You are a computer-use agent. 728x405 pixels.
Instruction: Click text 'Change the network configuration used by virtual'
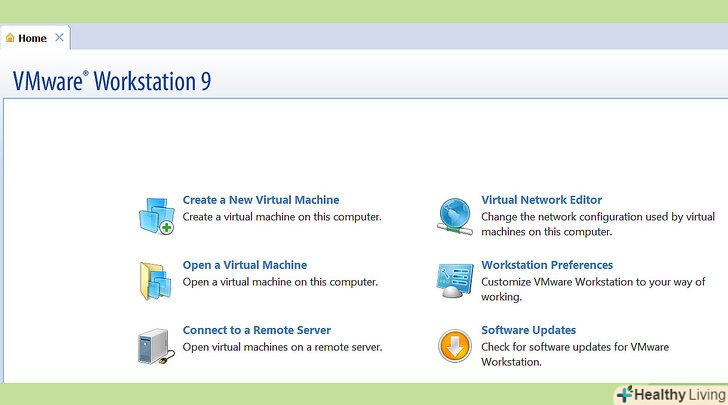tap(598, 217)
